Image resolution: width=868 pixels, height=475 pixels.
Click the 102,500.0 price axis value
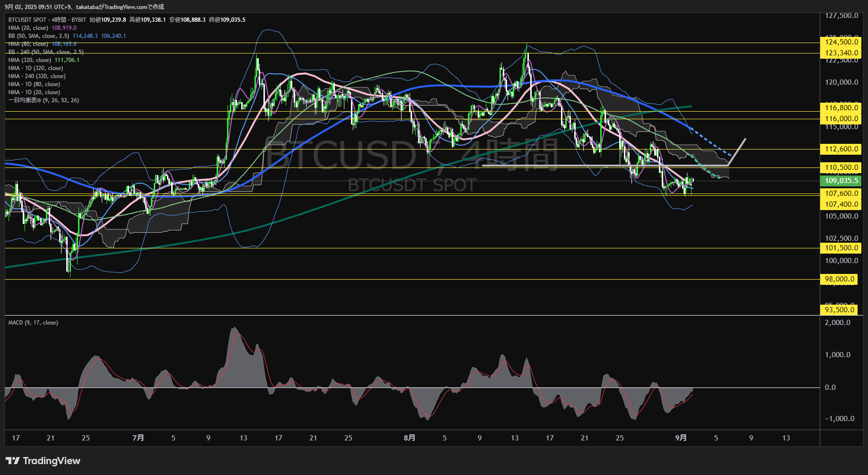[841, 238]
